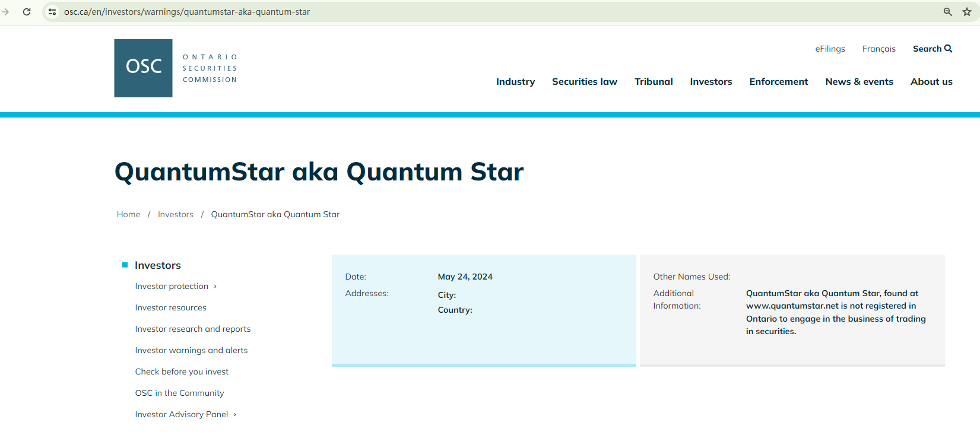The height and width of the screenshot is (438, 980).
Task: Open Check before you invest link
Action: (x=182, y=372)
